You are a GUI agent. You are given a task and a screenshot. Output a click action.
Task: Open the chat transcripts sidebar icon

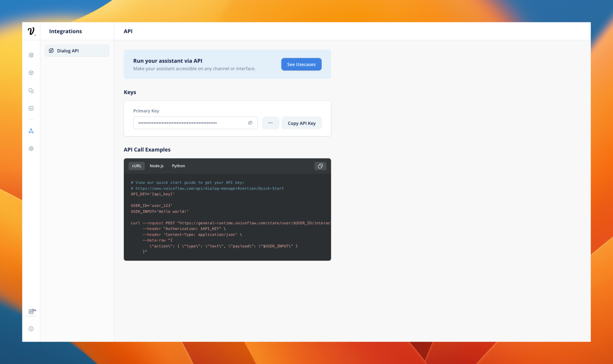pyautogui.click(x=31, y=91)
